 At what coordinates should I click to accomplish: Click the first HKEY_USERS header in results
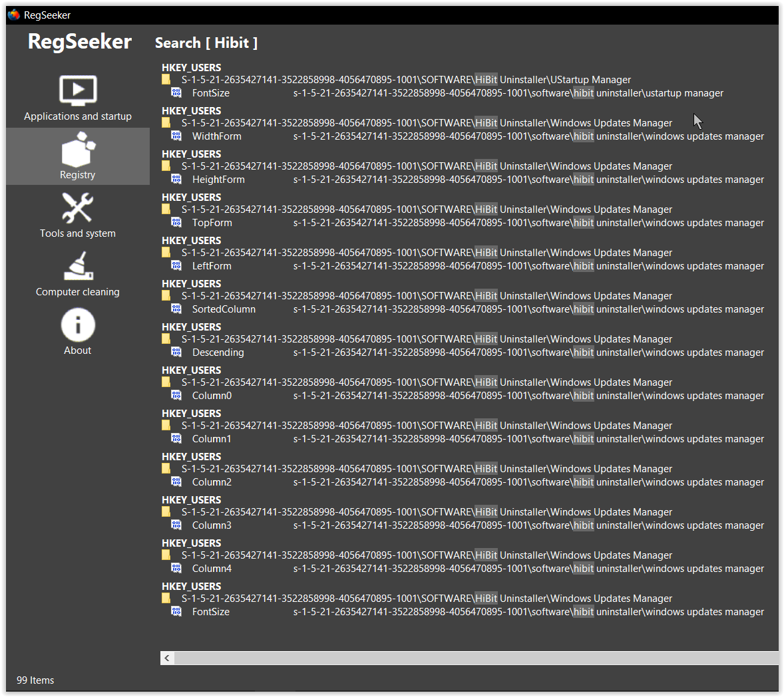[191, 67]
